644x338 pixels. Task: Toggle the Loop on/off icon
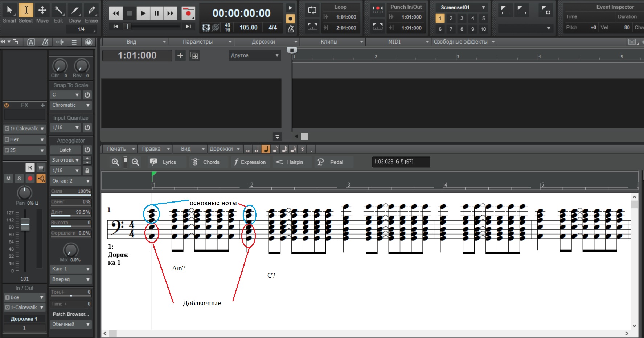[x=312, y=10]
